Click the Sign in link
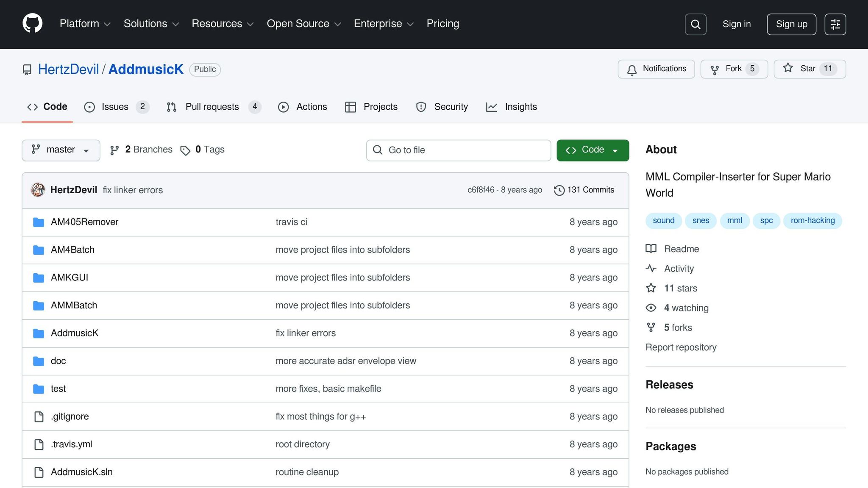This screenshot has height=488, width=868. [737, 24]
